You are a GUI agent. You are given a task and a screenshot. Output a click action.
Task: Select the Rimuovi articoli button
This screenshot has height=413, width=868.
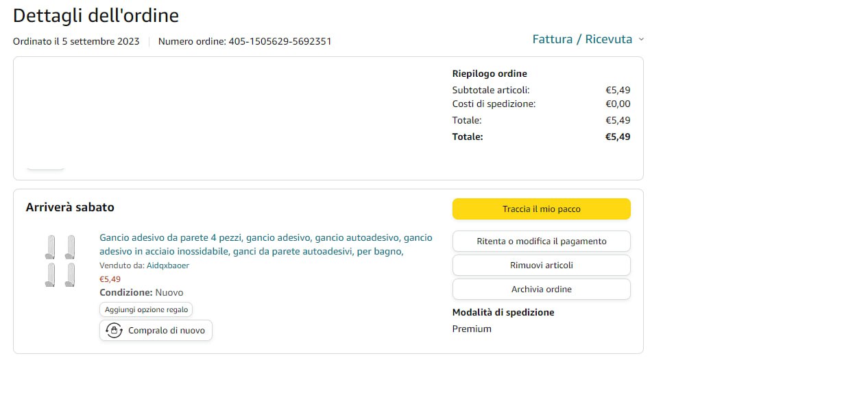[x=541, y=265]
